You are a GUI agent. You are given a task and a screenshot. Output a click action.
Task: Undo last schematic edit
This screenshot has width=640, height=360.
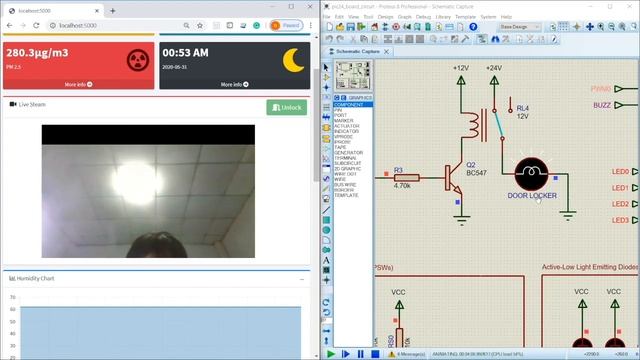(329, 39)
